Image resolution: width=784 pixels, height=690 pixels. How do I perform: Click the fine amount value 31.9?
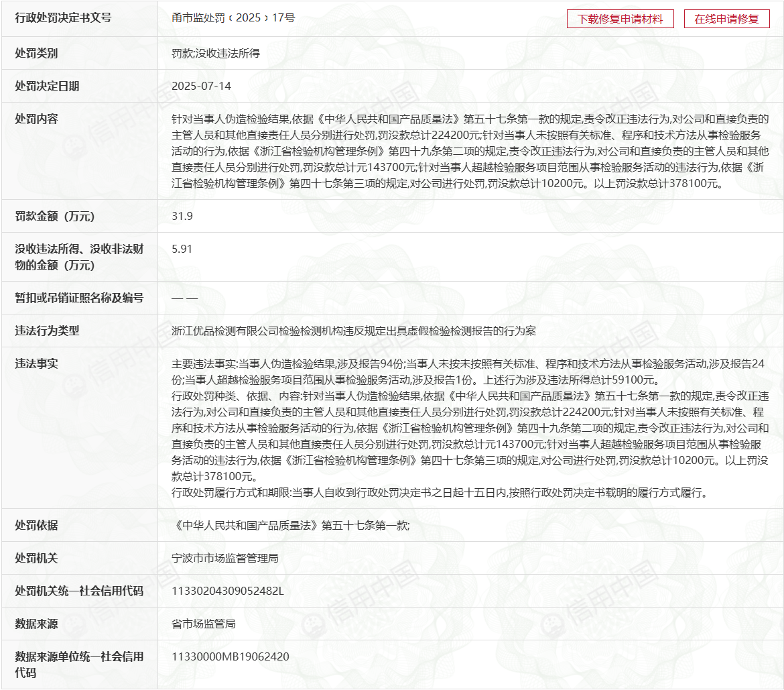(x=182, y=216)
